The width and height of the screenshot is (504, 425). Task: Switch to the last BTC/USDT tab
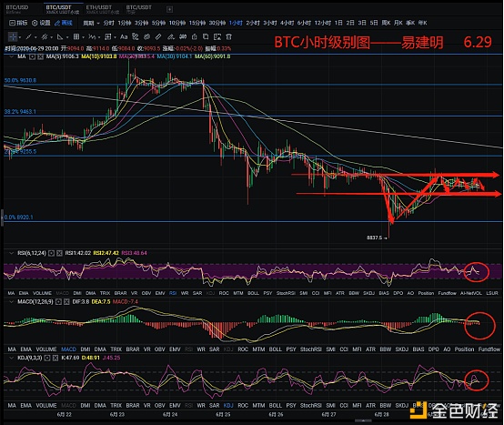click(x=138, y=9)
